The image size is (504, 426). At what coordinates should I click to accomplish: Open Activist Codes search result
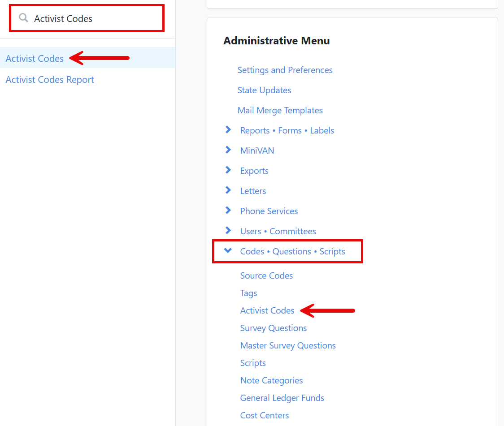pyautogui.click(x=35, y=58)
